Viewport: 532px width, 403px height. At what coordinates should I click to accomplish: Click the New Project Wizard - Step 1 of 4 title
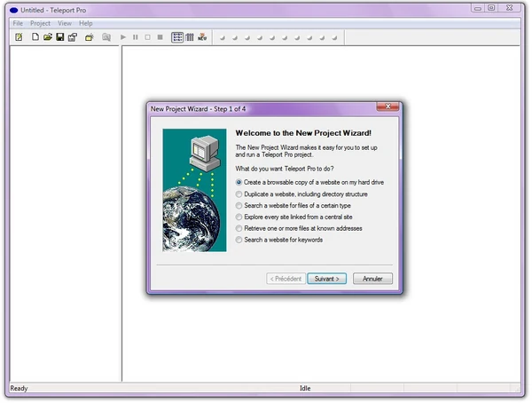[198, 108]
